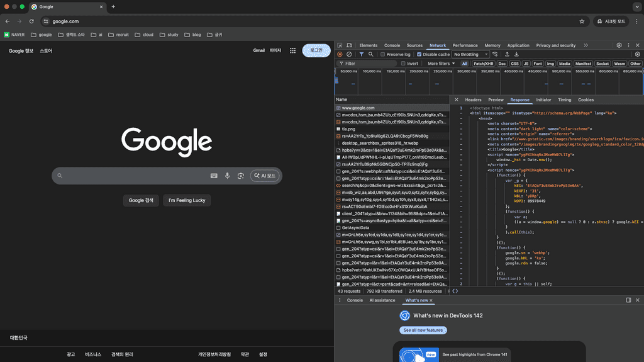The height and width of the screenshot is (362, 644).
Task: Click the network conditions wifi icon
Action: pos(496,55)
